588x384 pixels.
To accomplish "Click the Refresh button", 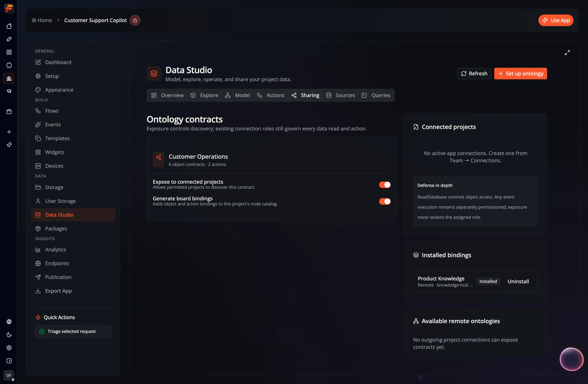I will [x=474, y=73].
